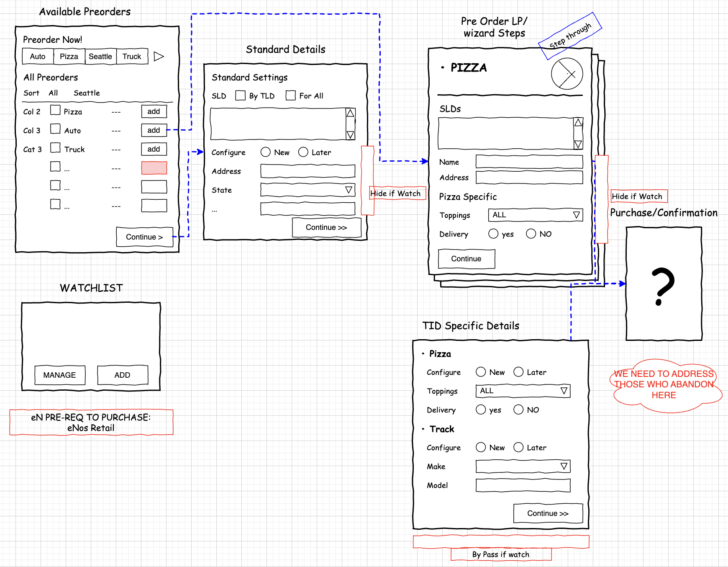Check the Pizza checkbox in All Preorders
Image resolution: width=728 pixels, height=567 pixels.
point(55,110)
